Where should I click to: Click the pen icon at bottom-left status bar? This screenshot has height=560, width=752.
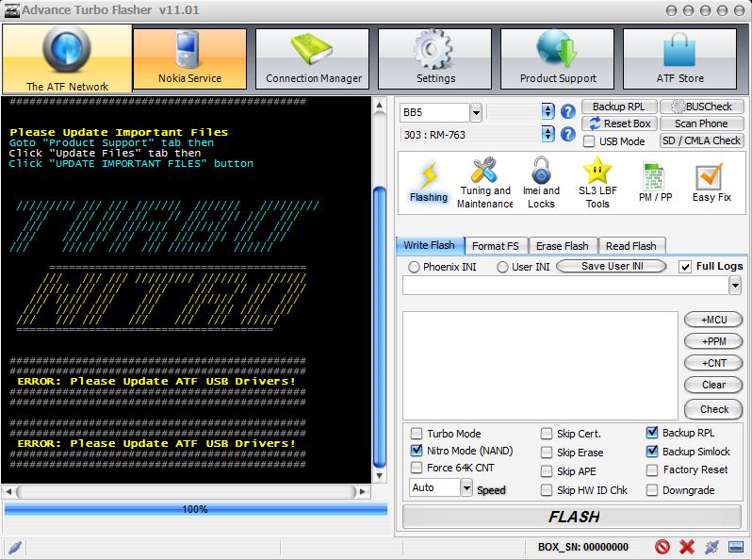tap(15, 547)
